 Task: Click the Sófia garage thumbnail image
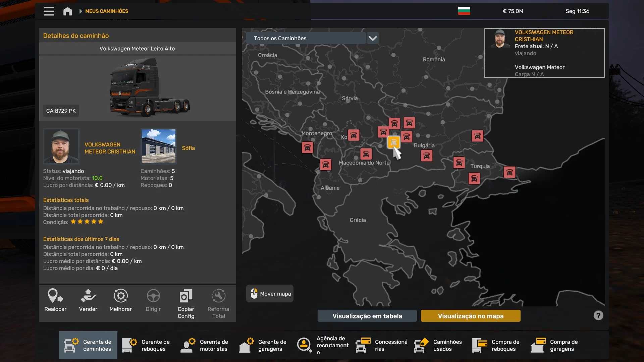click(x=158, y=146)
